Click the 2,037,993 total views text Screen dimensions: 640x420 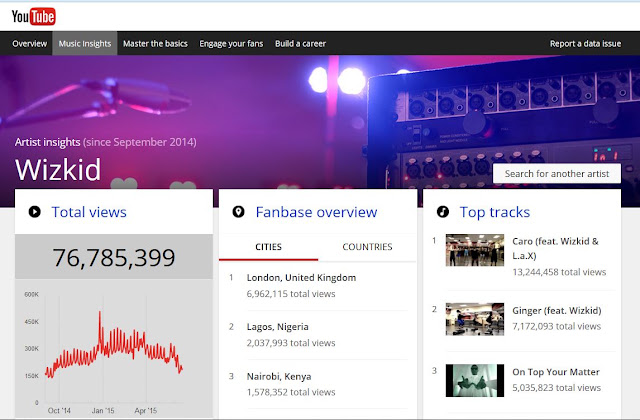pyautogui.click(x=291, y=343)
